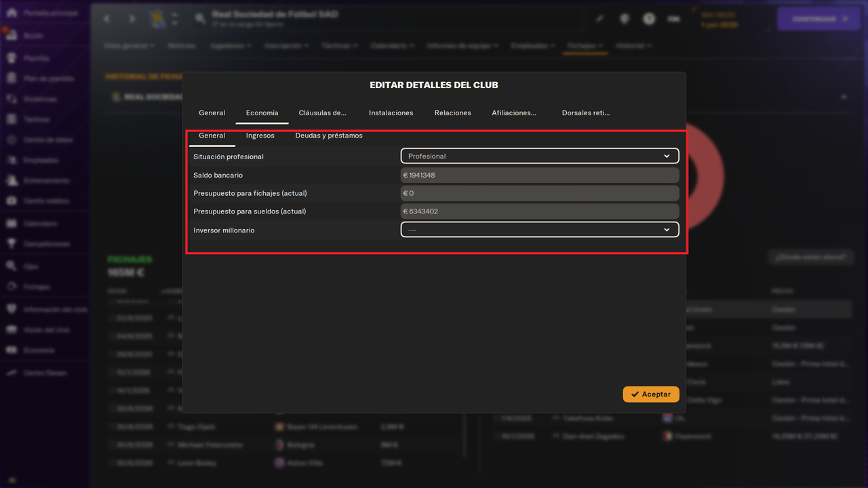The height and width of the screenshot is (488, 868).
Task: Switch to the dialog's top General tab
Action: pyautogui.click(x=212, y=113)
